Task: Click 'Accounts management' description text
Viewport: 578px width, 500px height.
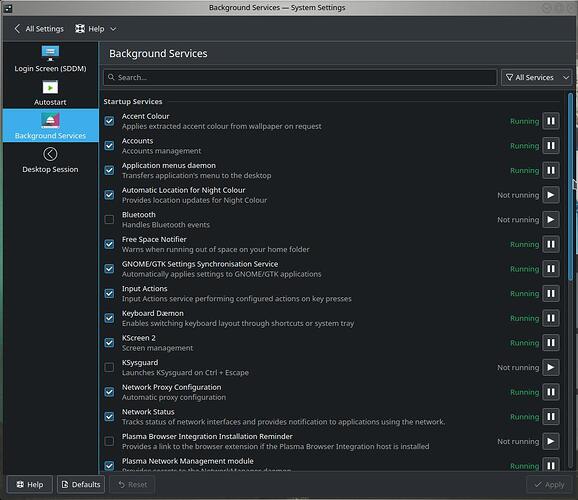Action: 161,151
